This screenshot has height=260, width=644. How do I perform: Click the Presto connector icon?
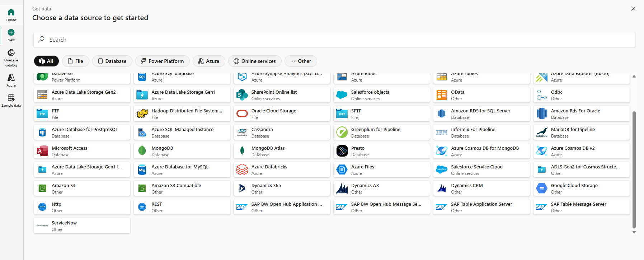tap(342, 151)
